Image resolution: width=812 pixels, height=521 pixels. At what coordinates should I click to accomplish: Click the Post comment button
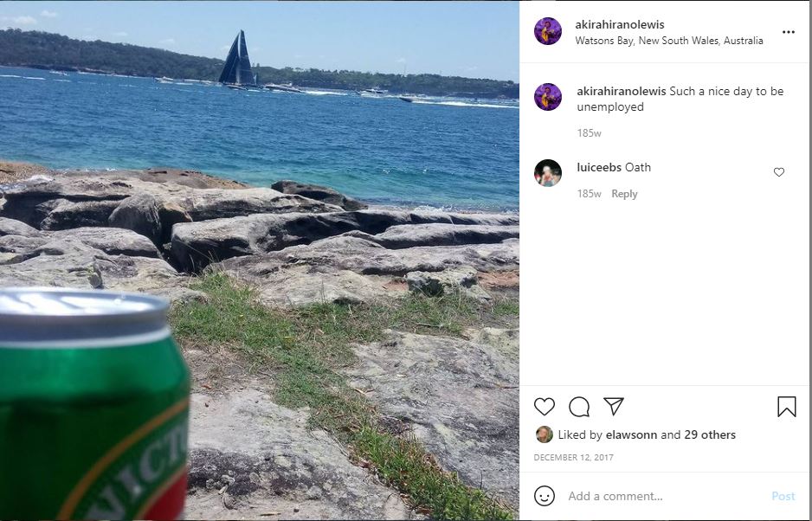(783, 496)
